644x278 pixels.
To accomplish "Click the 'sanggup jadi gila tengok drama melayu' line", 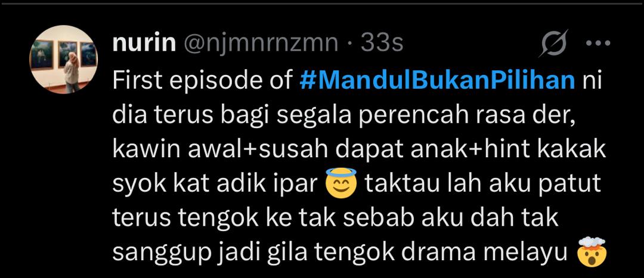I will pyautogui.click(x=340, y=252).
